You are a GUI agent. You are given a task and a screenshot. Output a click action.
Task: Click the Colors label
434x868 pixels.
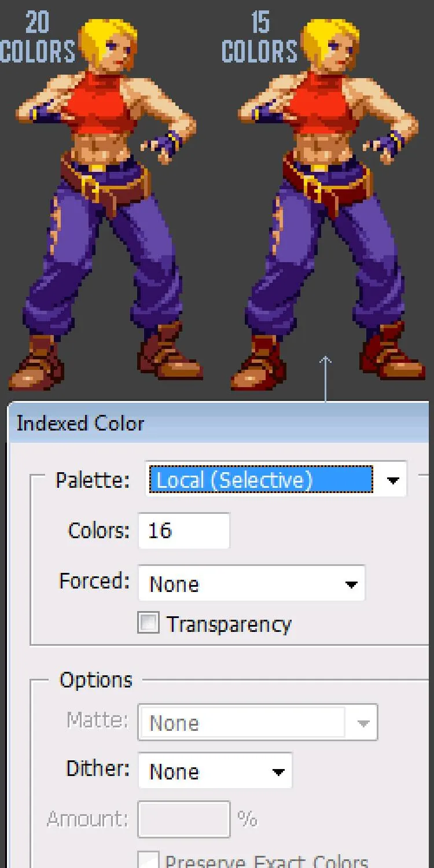click(x=99, y=530)
